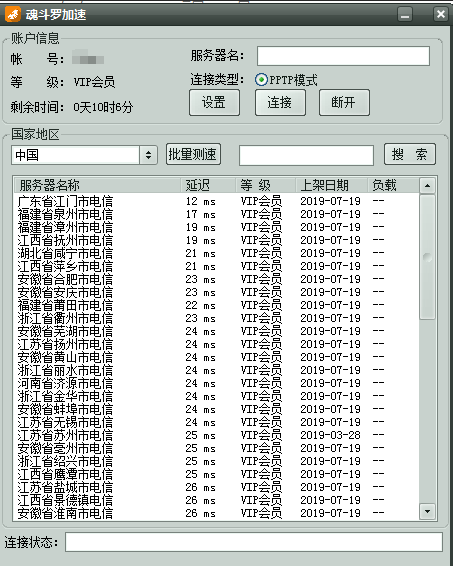
Task: Select the PPTP模式 radio button
Action: tap(261, 80)
